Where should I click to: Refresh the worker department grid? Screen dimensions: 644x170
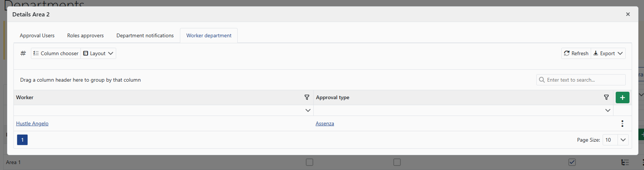(576, 53)
